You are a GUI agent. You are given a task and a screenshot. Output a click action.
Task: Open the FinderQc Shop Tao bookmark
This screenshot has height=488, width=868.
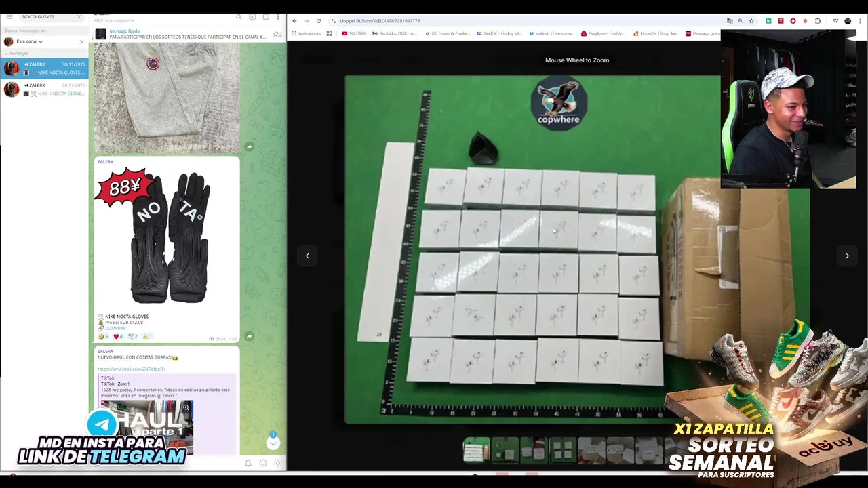click(x=656, y=33)
